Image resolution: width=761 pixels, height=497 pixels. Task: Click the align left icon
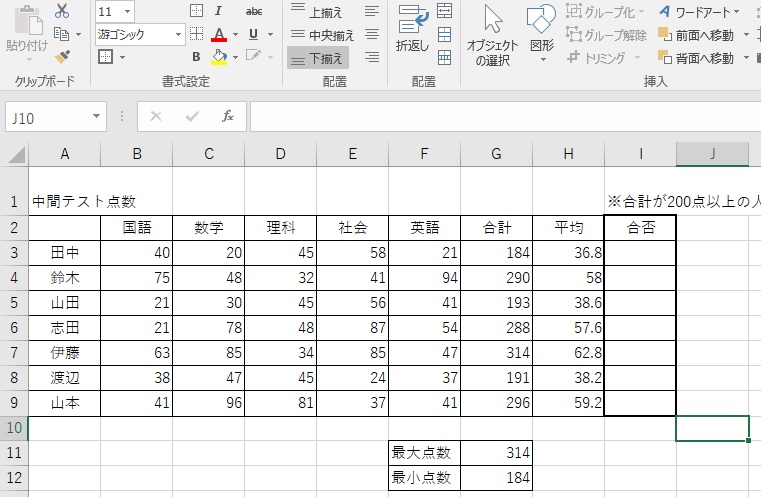click(372, 11)
